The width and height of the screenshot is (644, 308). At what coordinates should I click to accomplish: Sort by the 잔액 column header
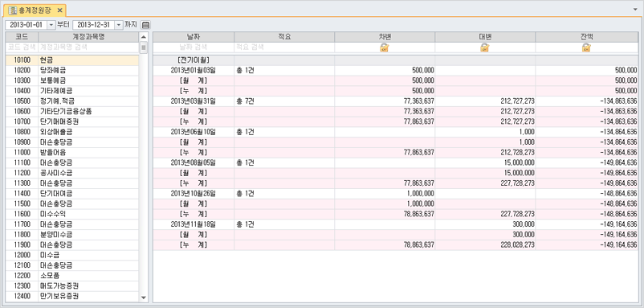pyautogui.click(x=587, y=38)
